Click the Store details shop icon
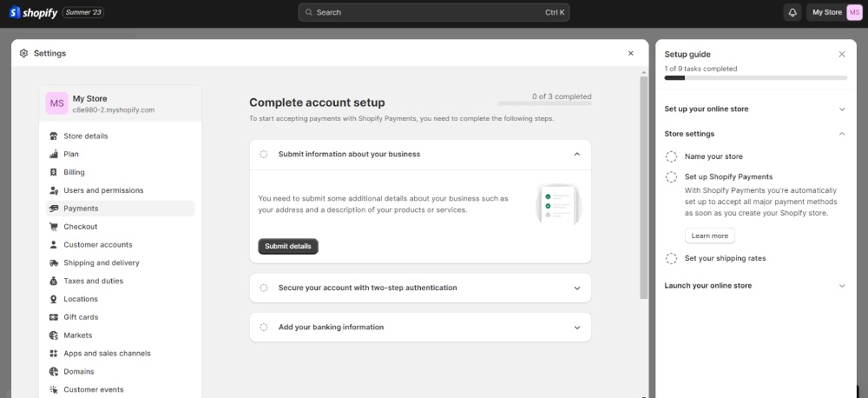This screenshot has height=398, width=868. (54, 136)
